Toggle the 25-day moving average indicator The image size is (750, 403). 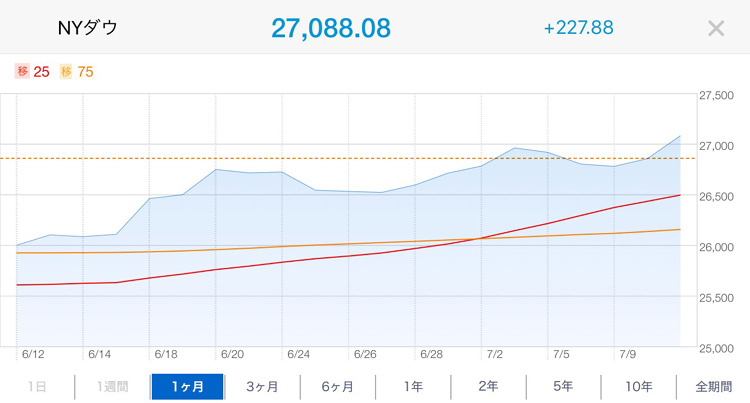coord(32,72)
